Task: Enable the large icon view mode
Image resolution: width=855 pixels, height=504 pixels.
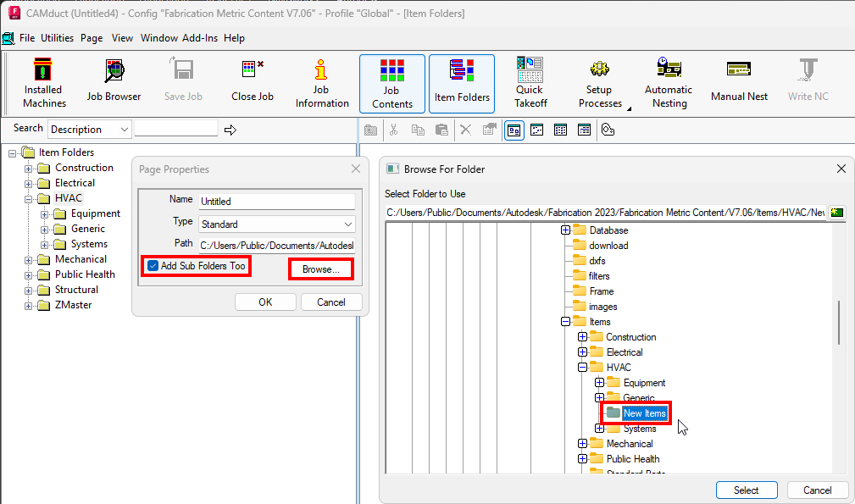Action: tap(516, 129)
